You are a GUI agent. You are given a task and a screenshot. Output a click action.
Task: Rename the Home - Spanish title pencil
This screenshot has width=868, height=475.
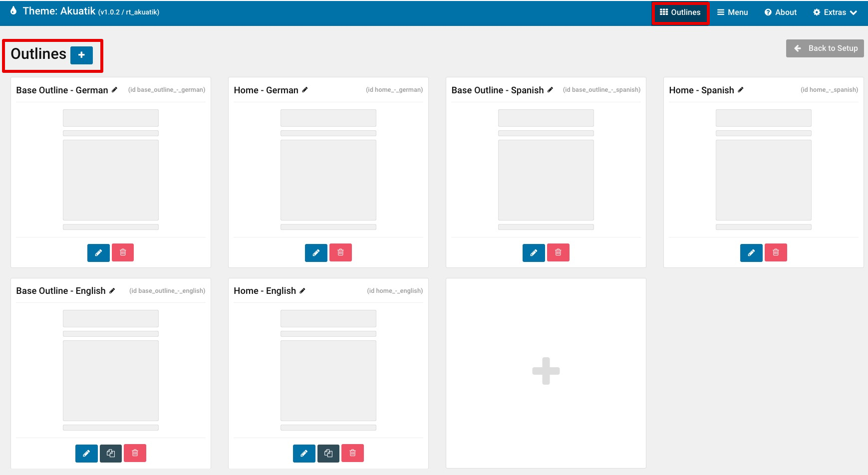click(x=741, y=90)
